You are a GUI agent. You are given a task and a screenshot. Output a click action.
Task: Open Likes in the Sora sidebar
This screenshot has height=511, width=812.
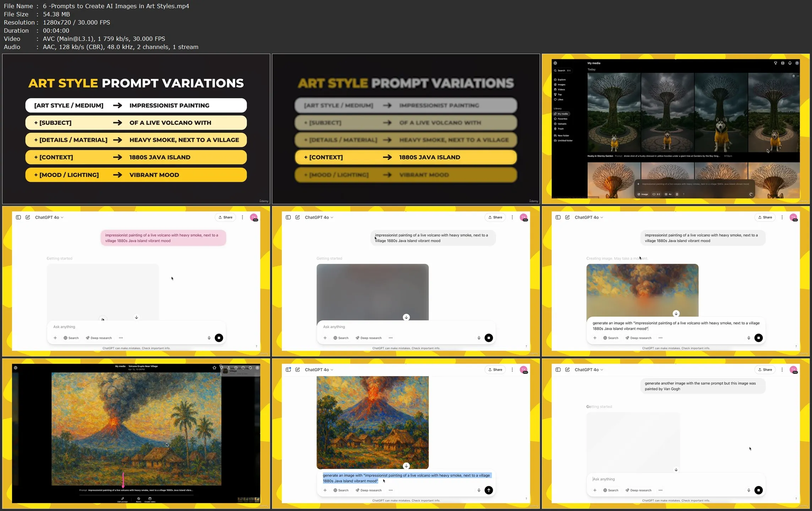coord(559,99)
